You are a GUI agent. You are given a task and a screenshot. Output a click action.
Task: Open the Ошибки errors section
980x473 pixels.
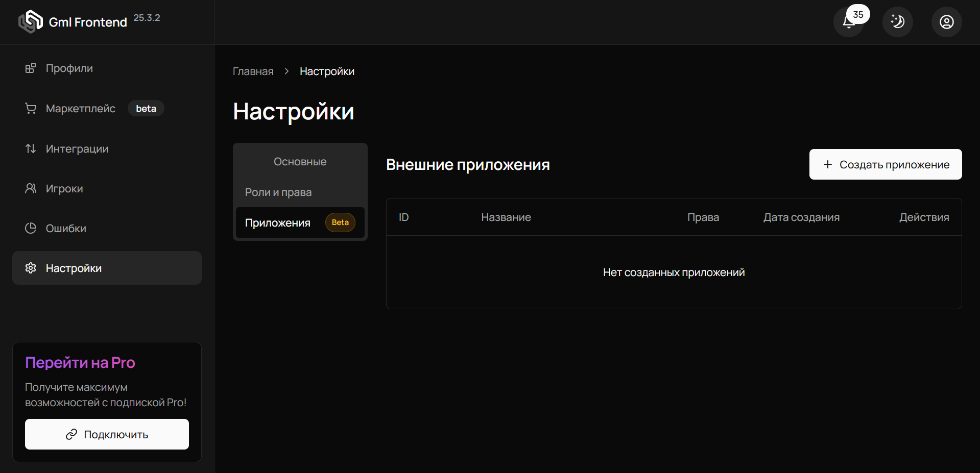(65, 228)
